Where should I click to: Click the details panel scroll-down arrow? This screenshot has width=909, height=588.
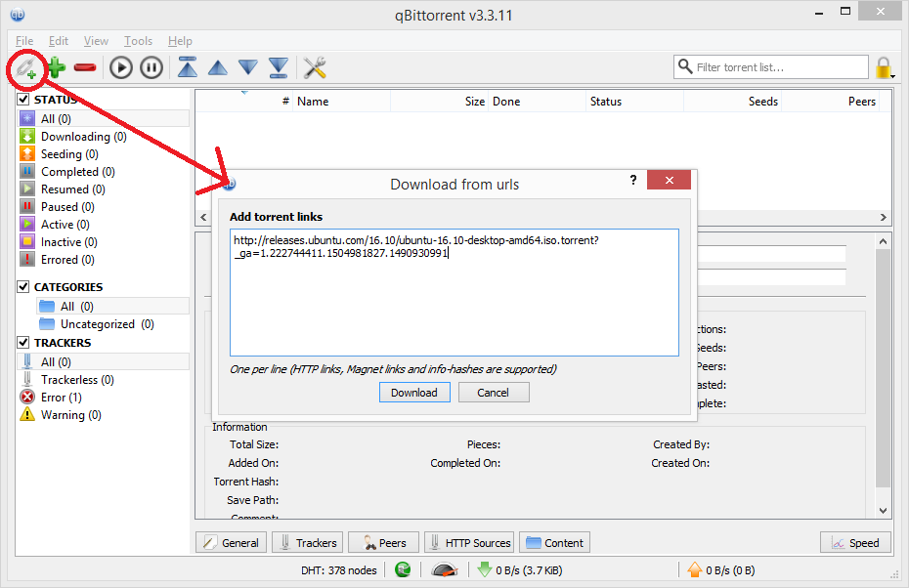883,511
